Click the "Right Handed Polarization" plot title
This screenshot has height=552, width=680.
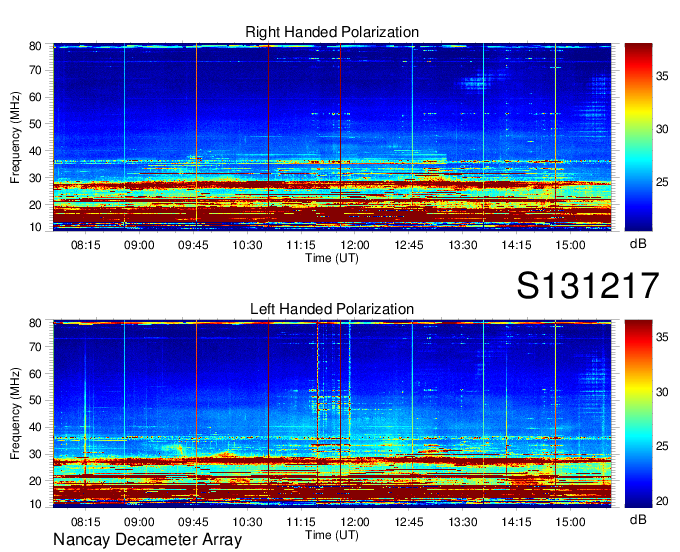[332, 32]
